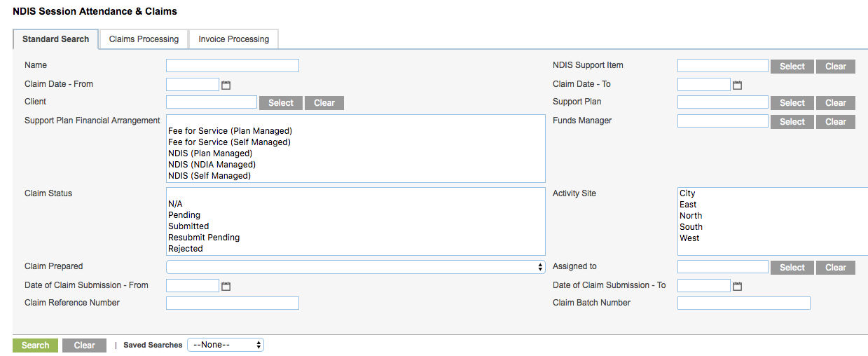Click into the Name input field
The width and height of the screenshot is (868, 356).
[x=233, y=65]
